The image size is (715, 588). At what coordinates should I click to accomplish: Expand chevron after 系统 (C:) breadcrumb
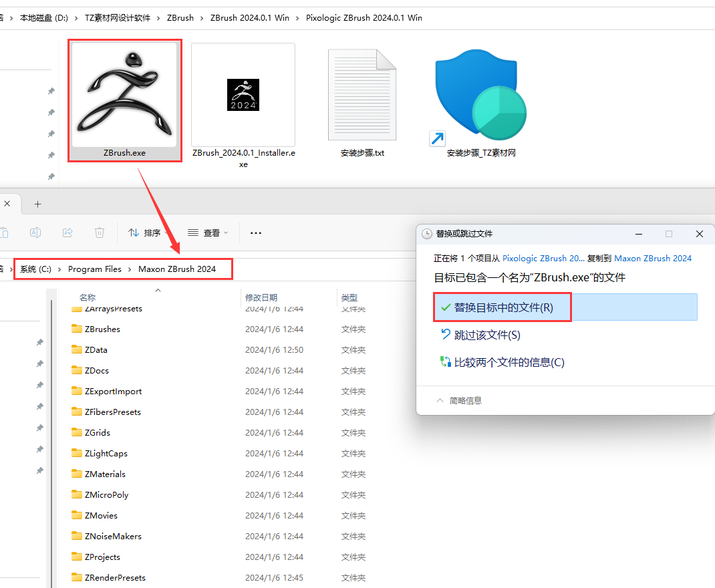(59, 269)
